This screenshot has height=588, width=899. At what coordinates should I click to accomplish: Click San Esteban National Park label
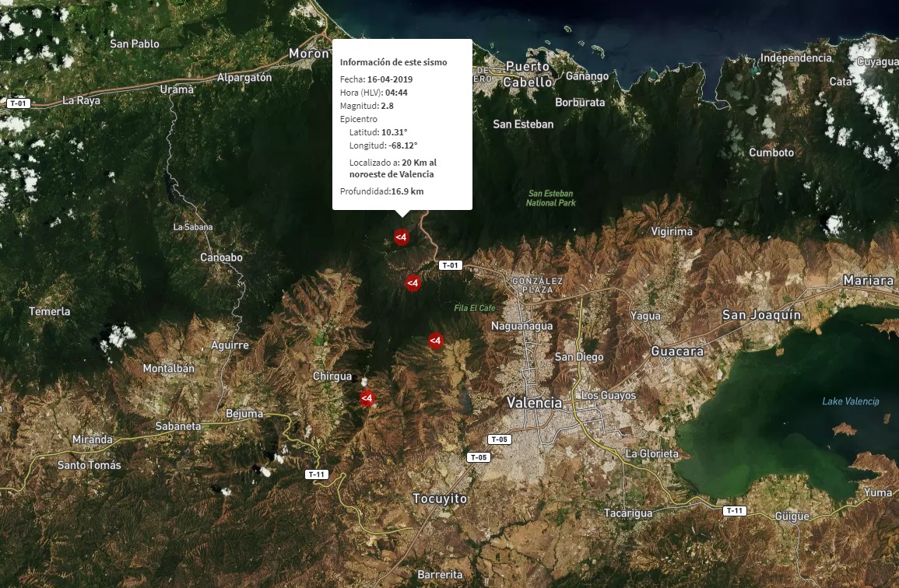click(x=550, y=198)
